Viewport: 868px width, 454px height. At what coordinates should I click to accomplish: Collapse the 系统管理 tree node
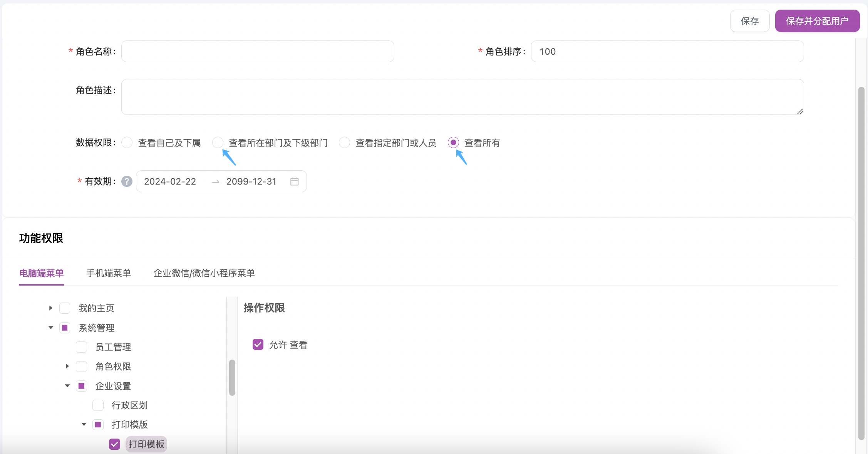(x=50, y=328)
